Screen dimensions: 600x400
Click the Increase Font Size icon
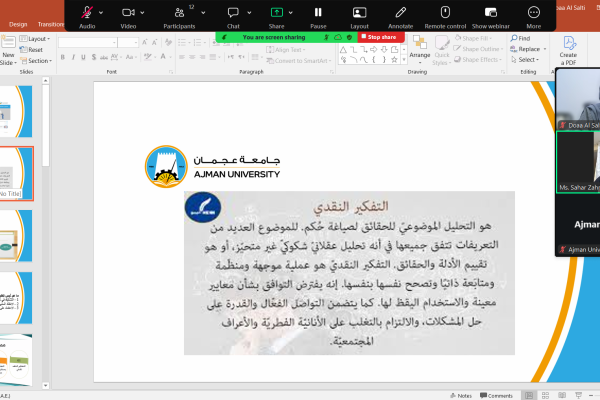click(x=145, y=42)
